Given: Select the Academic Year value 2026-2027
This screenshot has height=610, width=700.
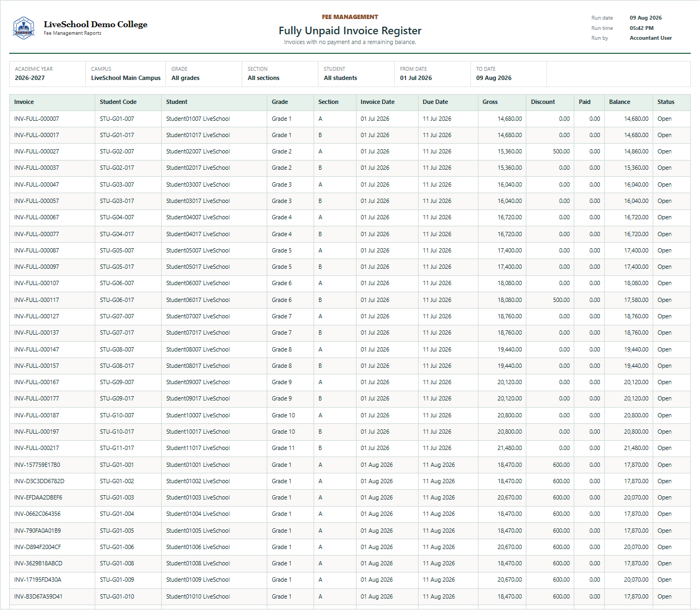Looking at the screenshot, I should tap(30, 78).
